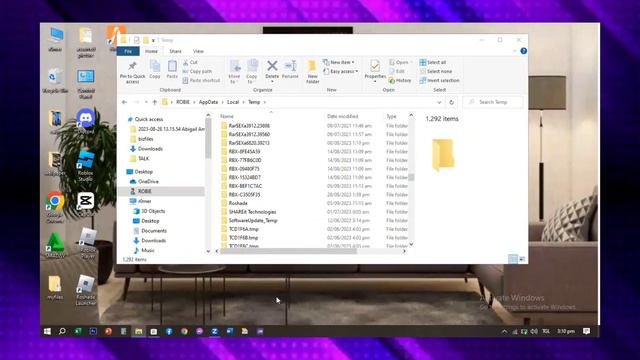Screen dimensions: 640x360
Task: Click the Copy icon in Clipboard group
Action: pyautogui.click(x=155, y=66)
